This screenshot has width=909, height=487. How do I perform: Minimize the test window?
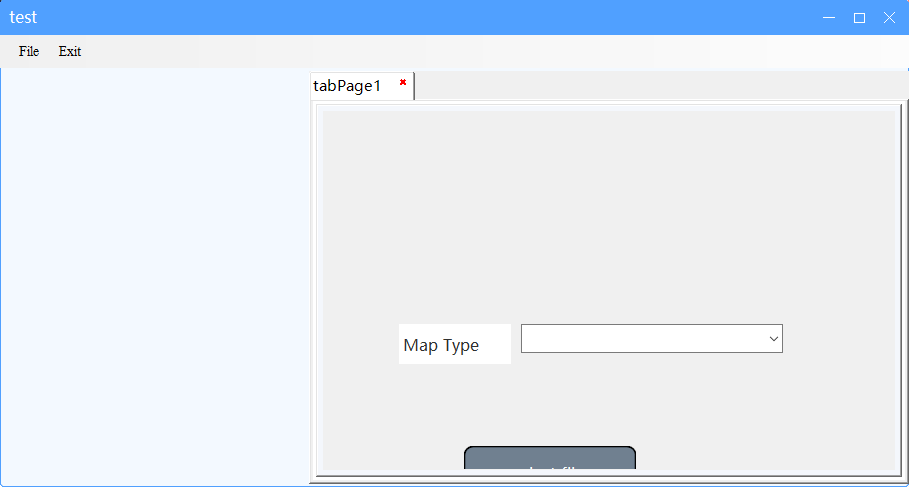coord(829,17)
